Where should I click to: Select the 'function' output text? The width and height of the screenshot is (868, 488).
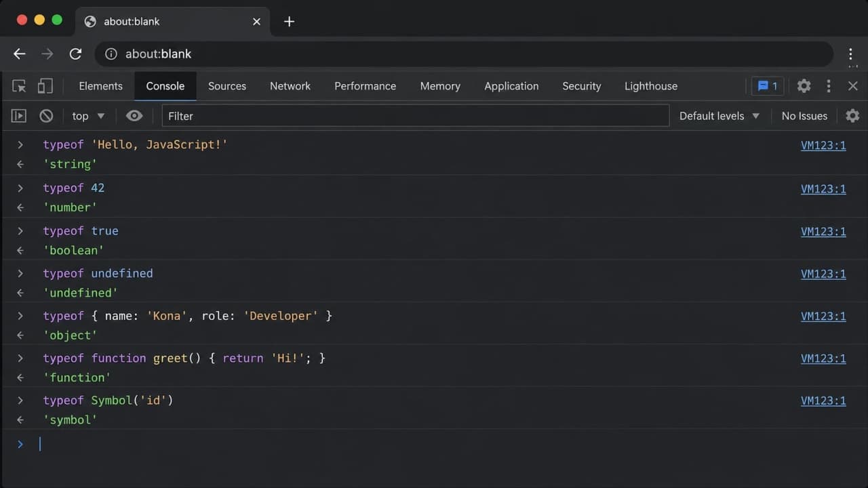tap(77, 378)
